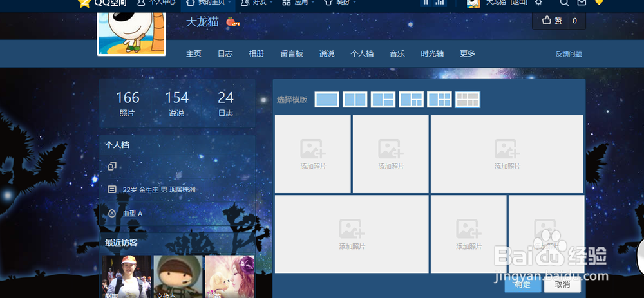Screen dimensions: 644x298
Task: Go to 日志 tab
Action: click(x=225, y=54)
